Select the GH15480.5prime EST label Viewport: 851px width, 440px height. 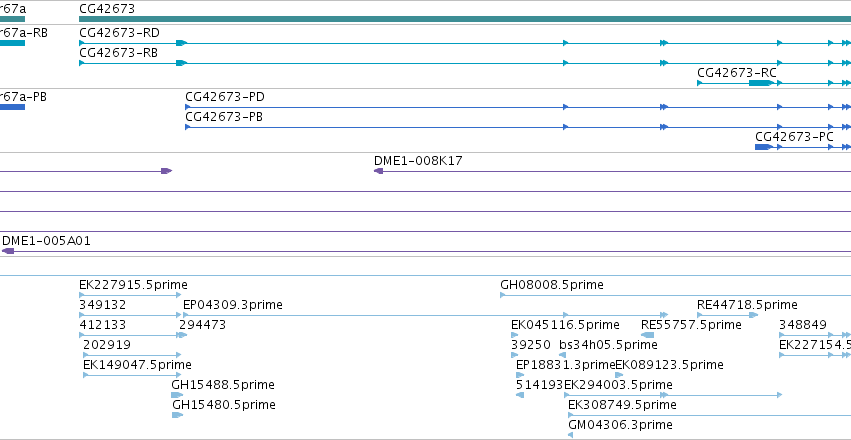[x=224, y=405]
